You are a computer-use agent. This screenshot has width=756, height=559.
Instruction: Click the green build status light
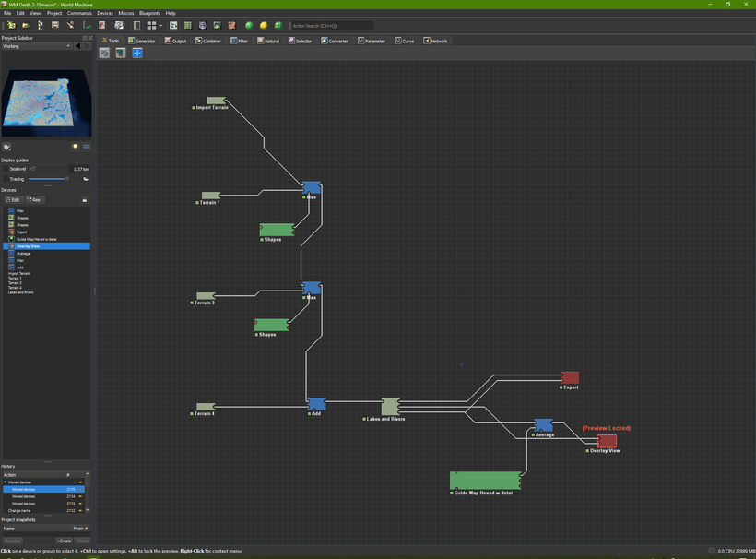(249, 25)
